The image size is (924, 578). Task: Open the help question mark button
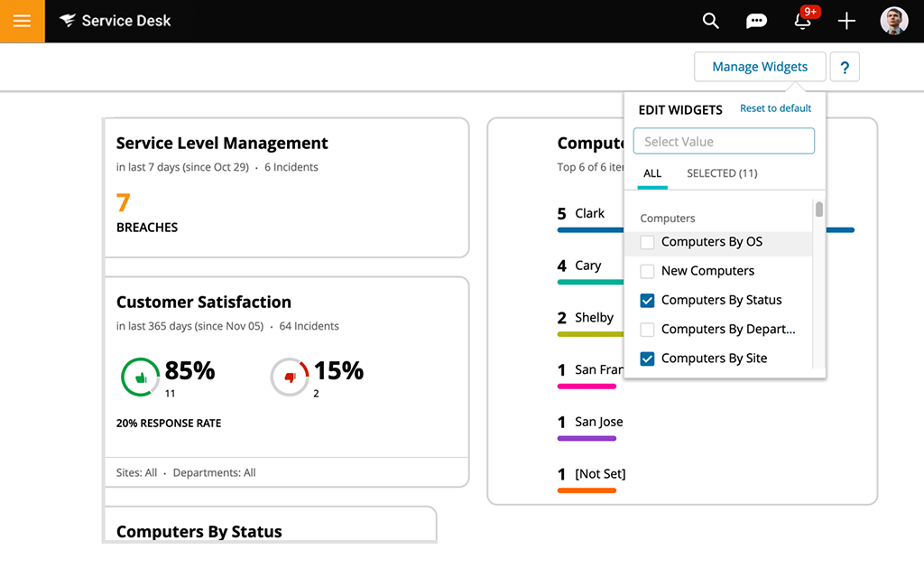click(845, 66)
